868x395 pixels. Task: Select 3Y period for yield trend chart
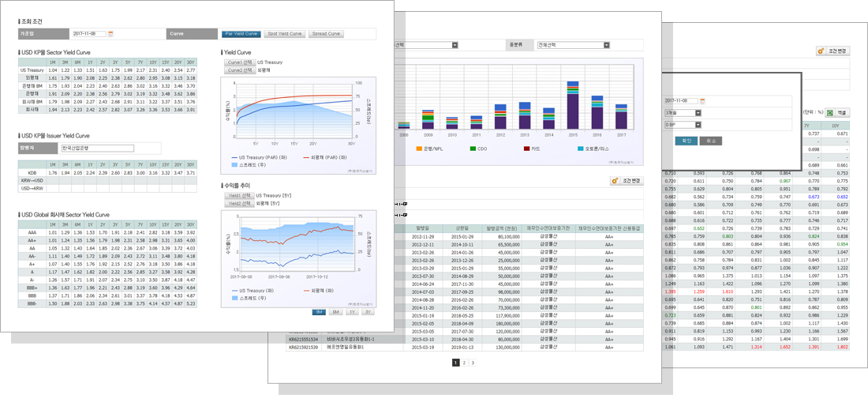368,312
